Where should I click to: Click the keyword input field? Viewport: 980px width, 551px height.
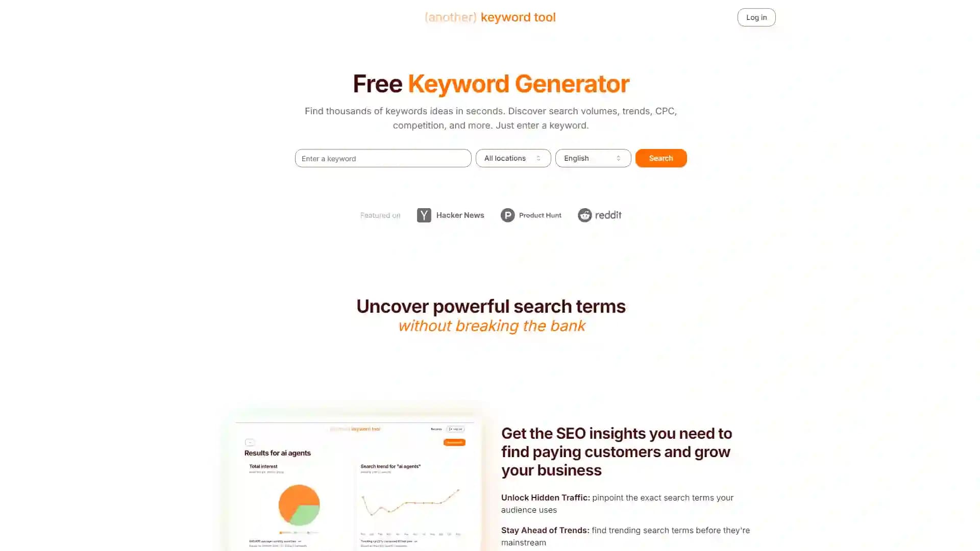[x=383, y=158]
